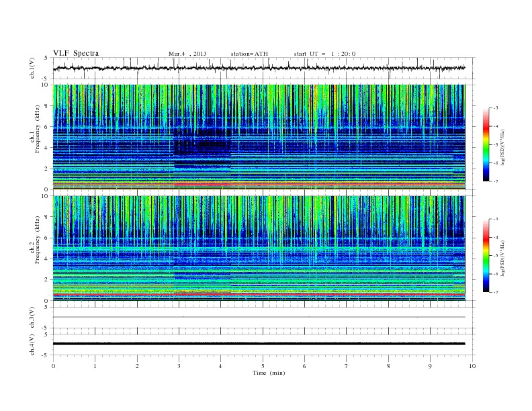The width and height of the screenshot is (532, 411).
Task: Click time axis tick label "5"
Action: 263,366
